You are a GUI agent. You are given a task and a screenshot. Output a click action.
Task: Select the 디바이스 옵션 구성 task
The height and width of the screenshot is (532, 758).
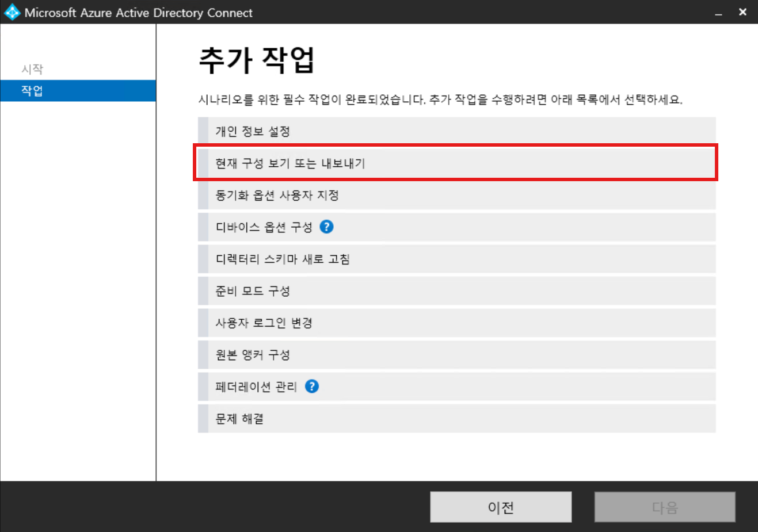click(457, 227)
